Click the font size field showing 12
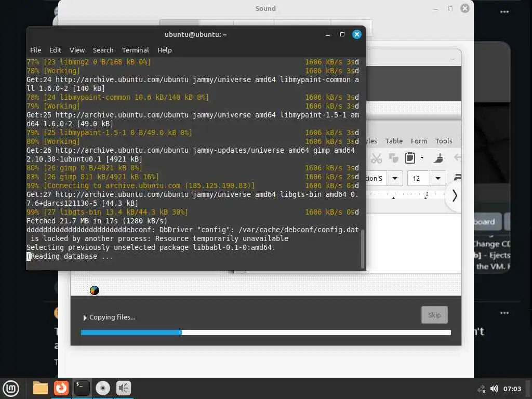This screenshot has height=399, width=532. coord(418,178)
